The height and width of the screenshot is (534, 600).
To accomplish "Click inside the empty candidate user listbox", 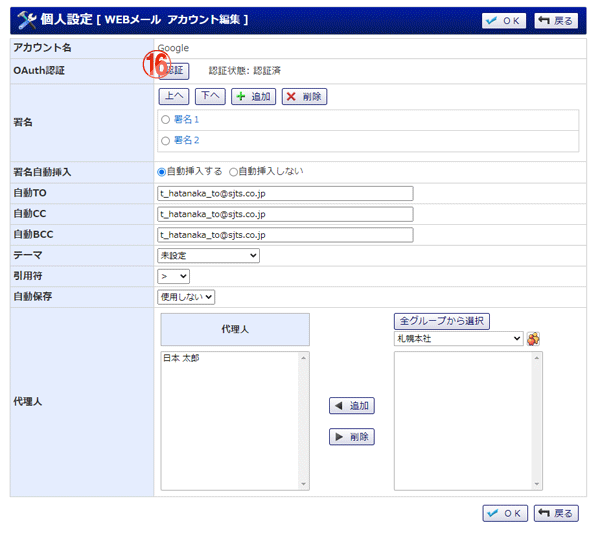I will coord(463,421).
